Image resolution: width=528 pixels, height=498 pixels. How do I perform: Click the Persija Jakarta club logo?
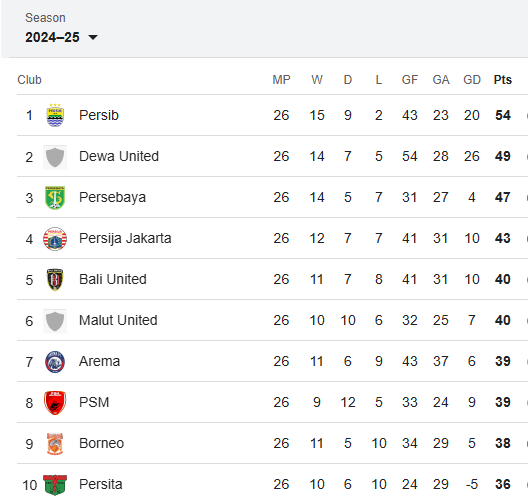55,239
